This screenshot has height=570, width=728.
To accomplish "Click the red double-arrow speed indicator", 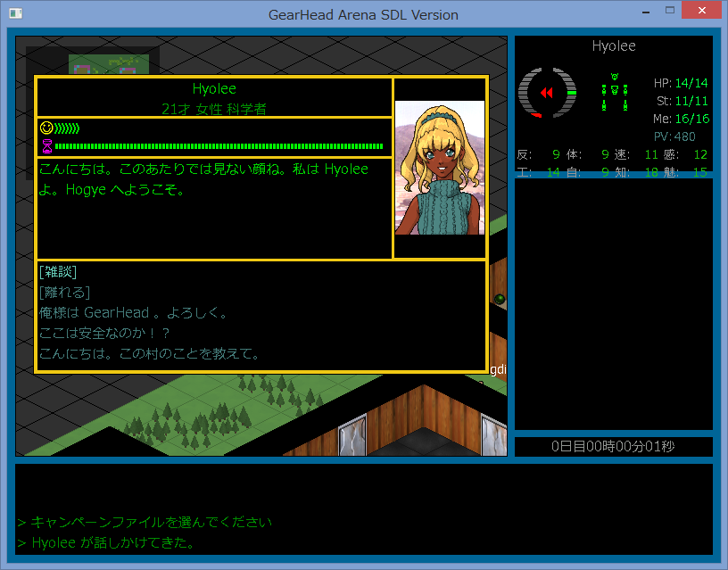I will point(547,93).
